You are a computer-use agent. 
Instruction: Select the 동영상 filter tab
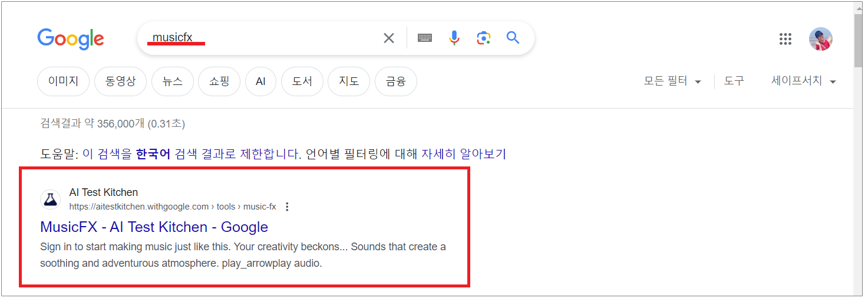point(120,81)
